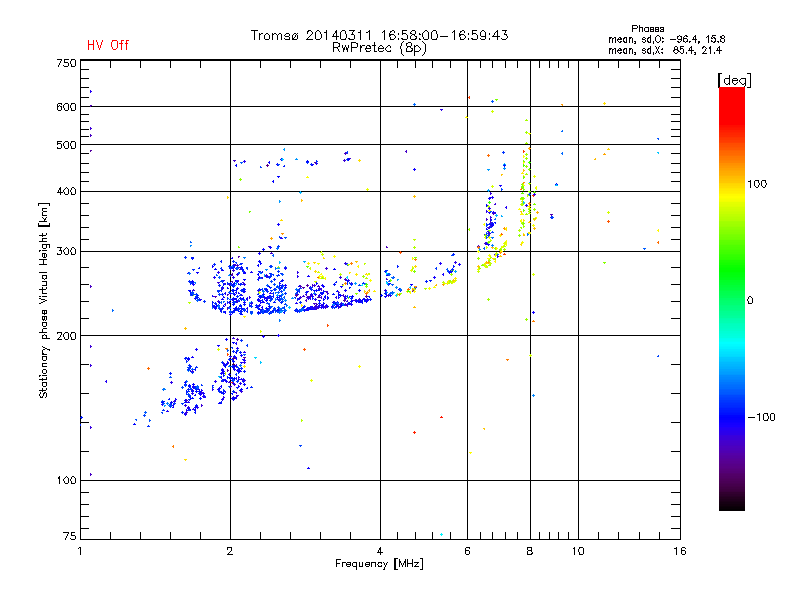Click the y-axis tick label '100'
The width and height of the screenshot is (800, 600).
[66, 480]
